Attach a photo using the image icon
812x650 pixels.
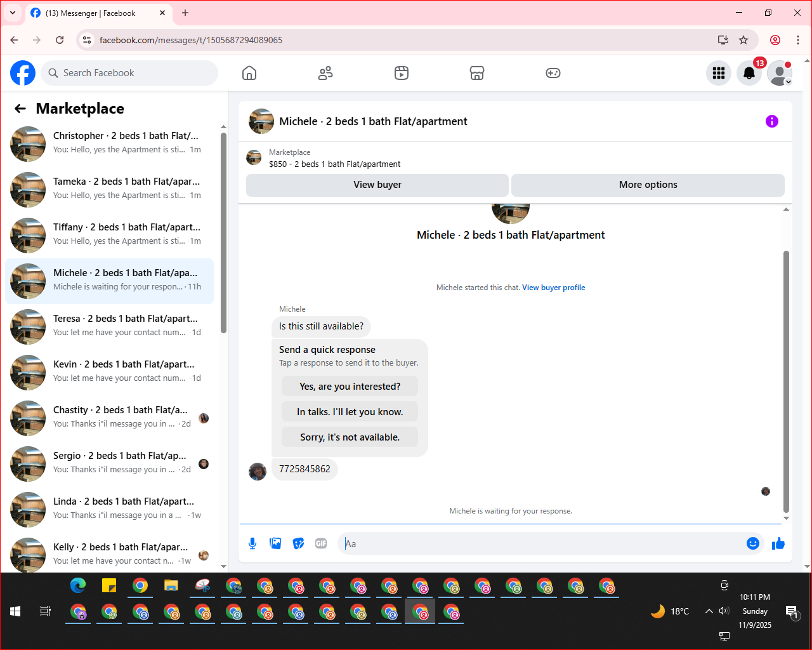(275, 543)
